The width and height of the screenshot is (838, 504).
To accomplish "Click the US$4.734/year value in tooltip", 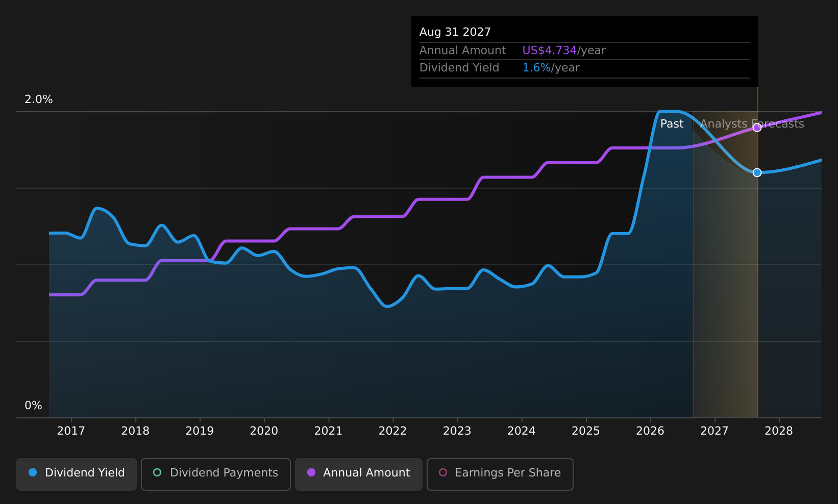I will 564,51.
